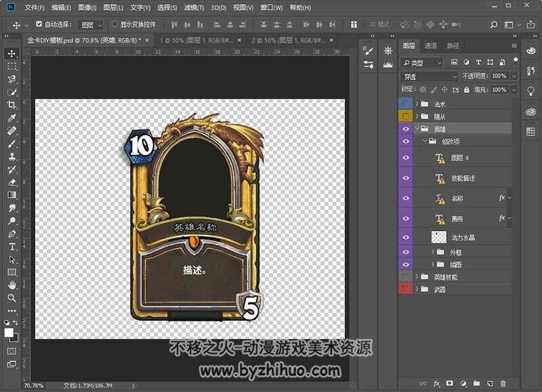Select the Pen tool
The width and height of the screenshot is (542, 392).
12,234
